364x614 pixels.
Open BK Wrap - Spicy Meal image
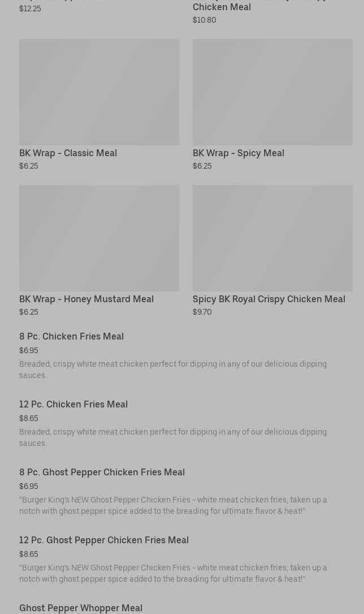pos(272,92)
